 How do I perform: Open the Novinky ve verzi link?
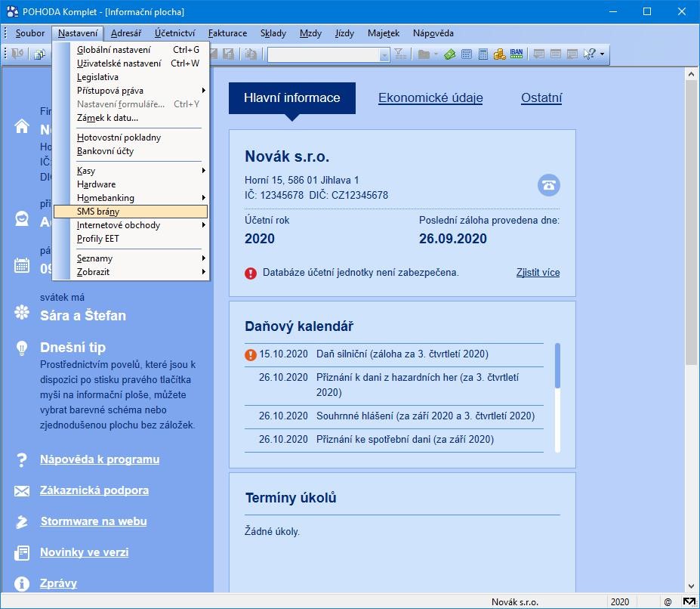click(85, 552)
